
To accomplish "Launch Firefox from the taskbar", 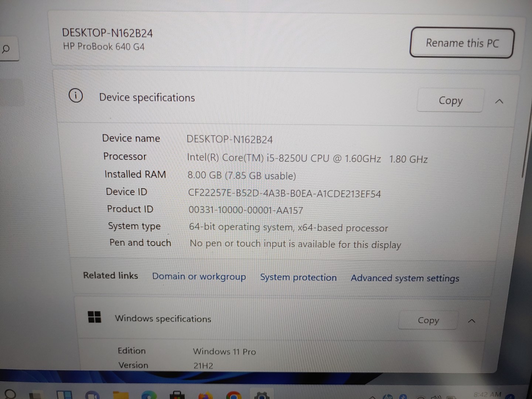I will pos(205,395).
